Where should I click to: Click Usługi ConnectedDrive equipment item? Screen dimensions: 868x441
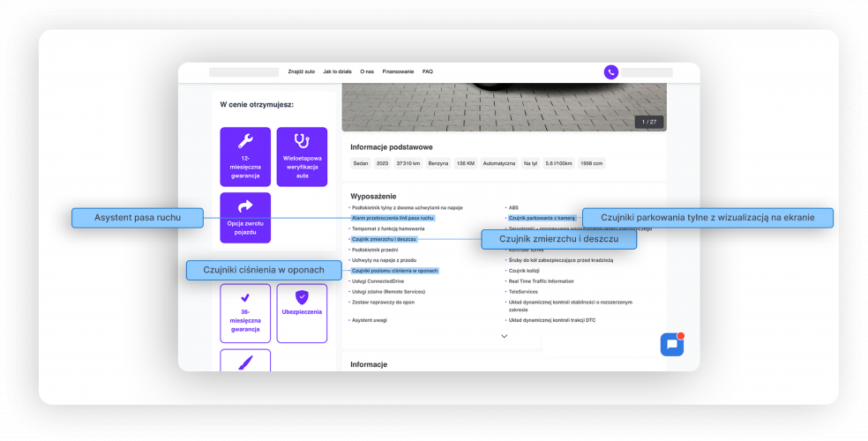pyautogui.click(x=378, y=281)
